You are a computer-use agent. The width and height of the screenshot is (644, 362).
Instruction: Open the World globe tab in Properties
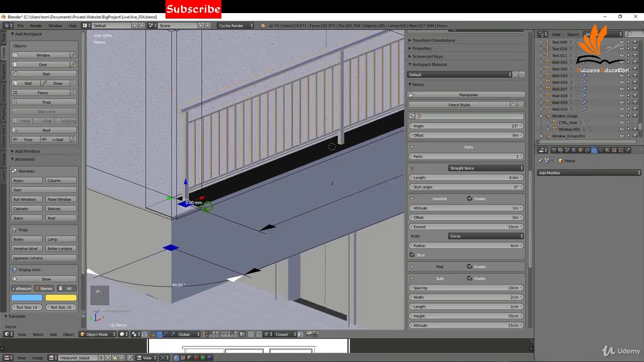tap(574, 150)
